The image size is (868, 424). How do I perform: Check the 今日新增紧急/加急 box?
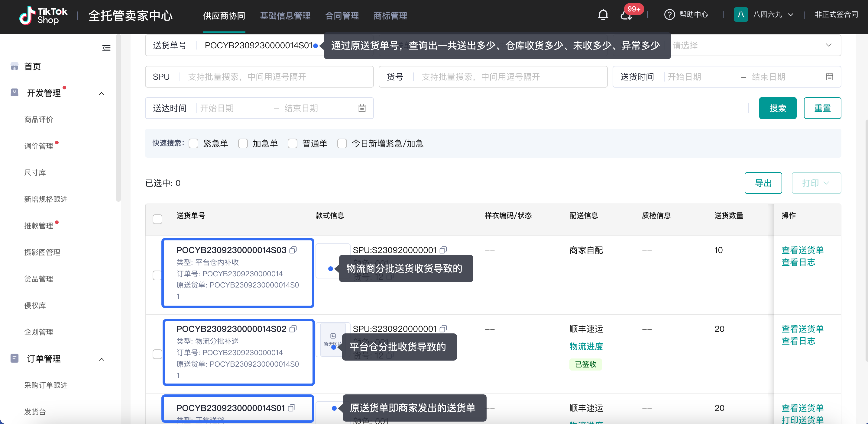342,143
